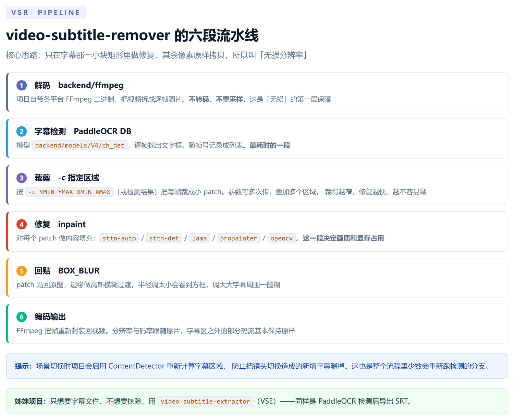
Task: Click the "video-subtitle-extractor" code chip
Action: pyautogui.click(x=205, y=402)
